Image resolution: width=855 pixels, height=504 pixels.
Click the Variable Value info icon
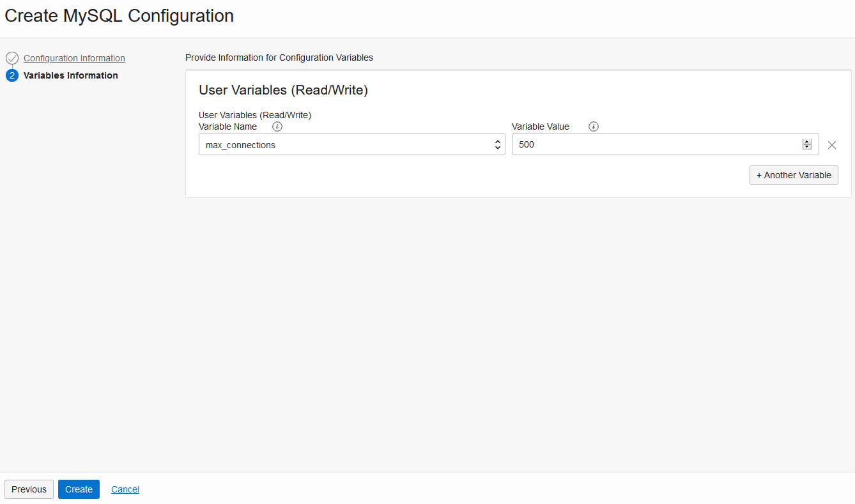(x=593, y=126)
